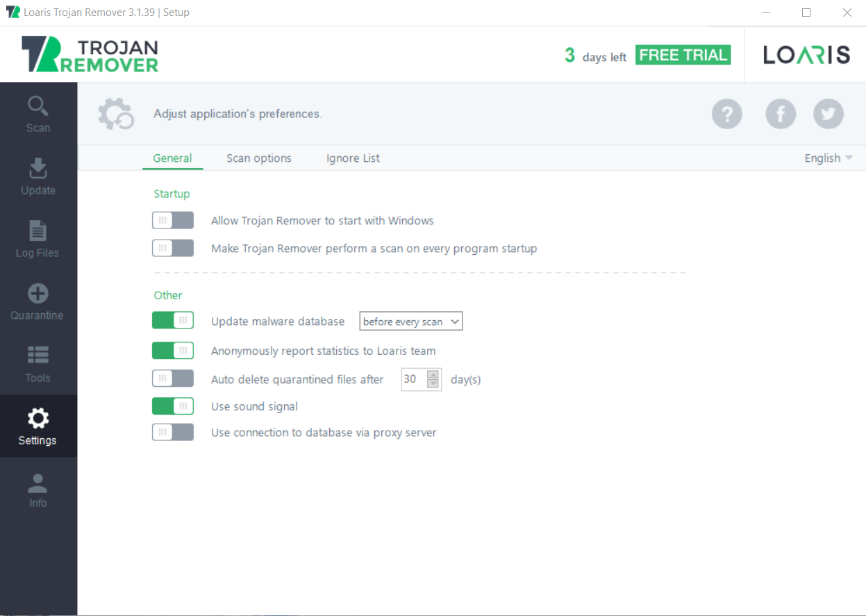Go to the Update section
866x616 pixels.
(38, 176)
